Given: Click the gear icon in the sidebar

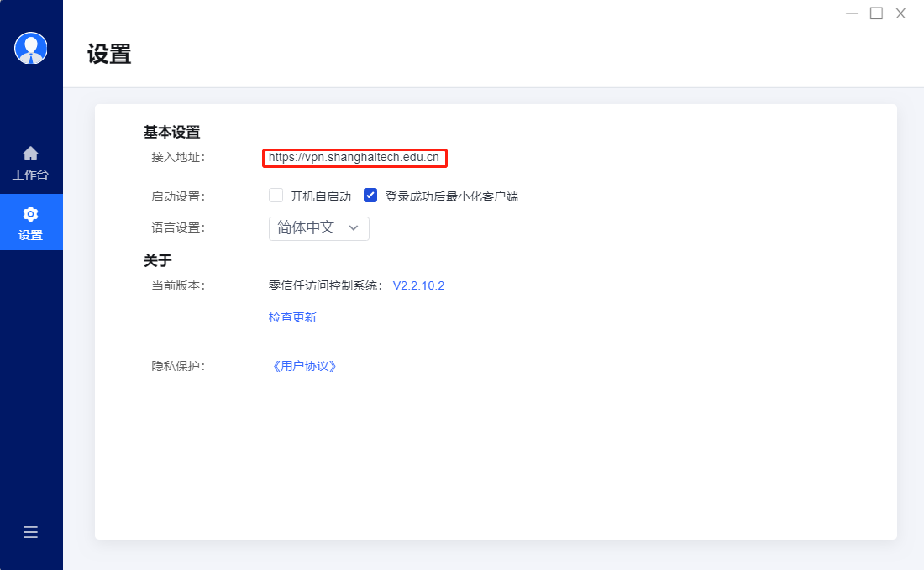Looking at the screenshot, I should point(31,214).
